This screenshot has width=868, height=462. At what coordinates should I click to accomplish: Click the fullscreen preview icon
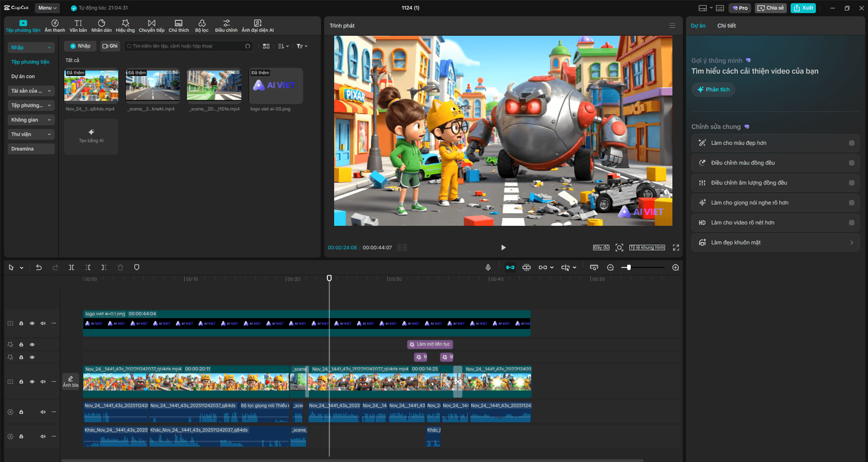point(676,248)
